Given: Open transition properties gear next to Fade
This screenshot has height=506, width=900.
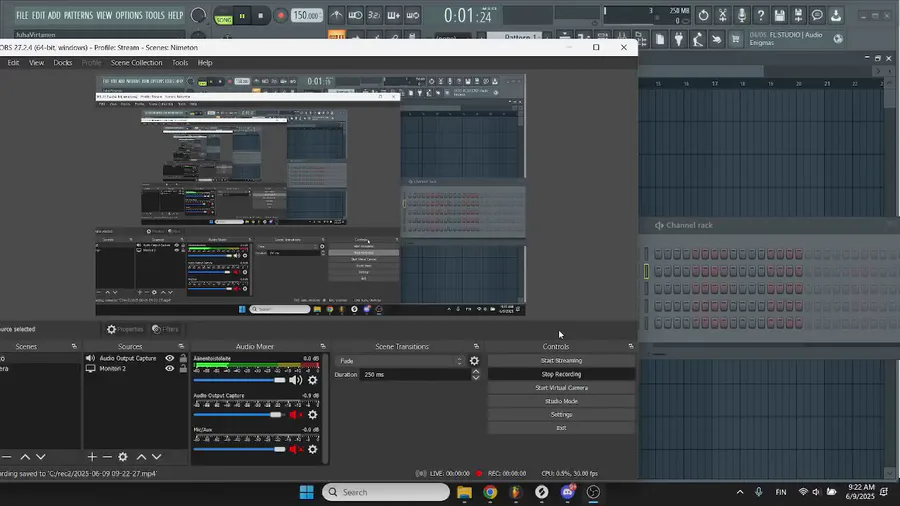Looking at the screenshot, I should [474, 361].
